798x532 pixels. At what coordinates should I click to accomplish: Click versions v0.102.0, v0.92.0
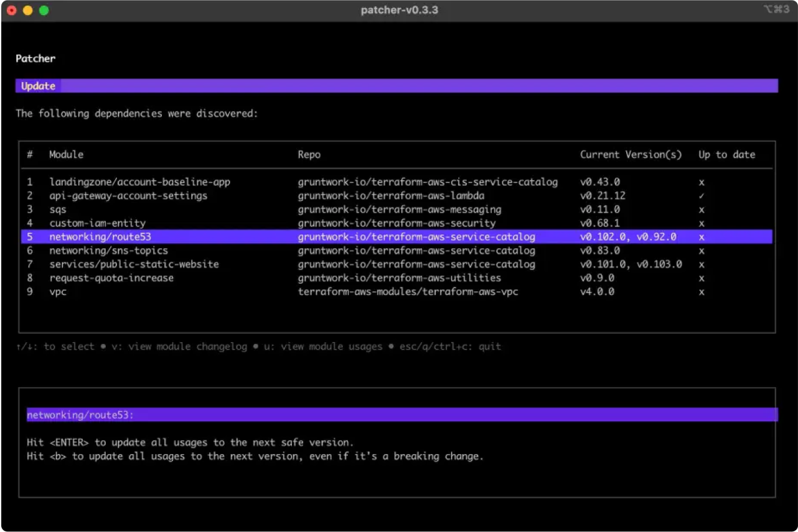point(628,237)
